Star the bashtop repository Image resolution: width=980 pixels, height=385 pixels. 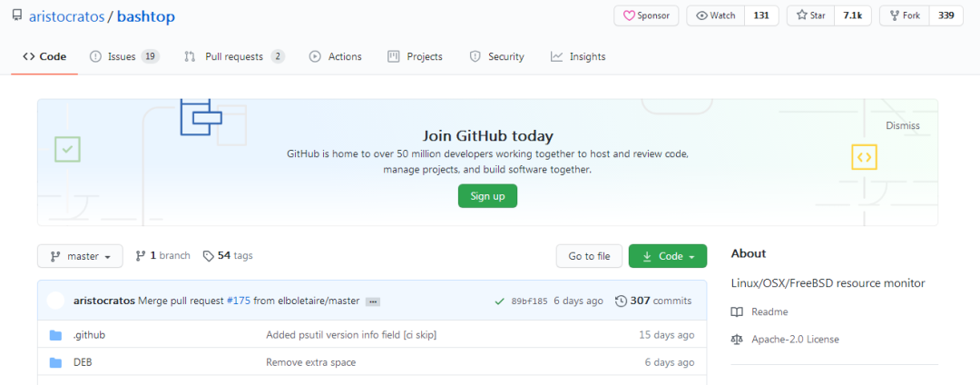pyautogui.click(x=810, y=15)
